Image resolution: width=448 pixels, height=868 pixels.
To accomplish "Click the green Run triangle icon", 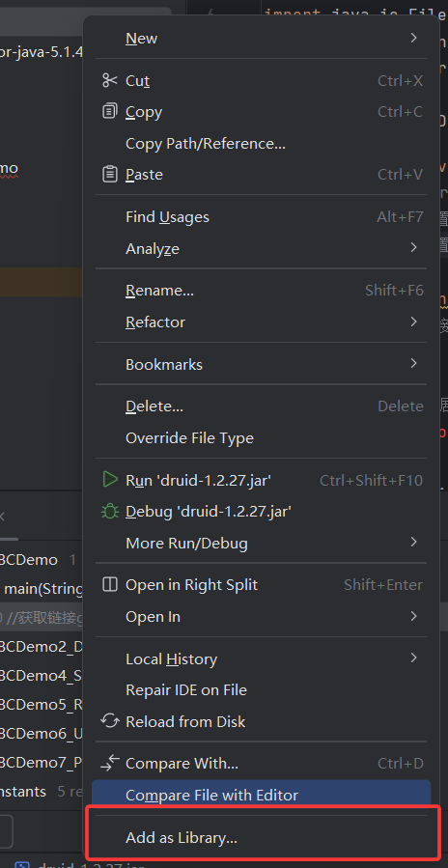I will click(x=110, y=480).
